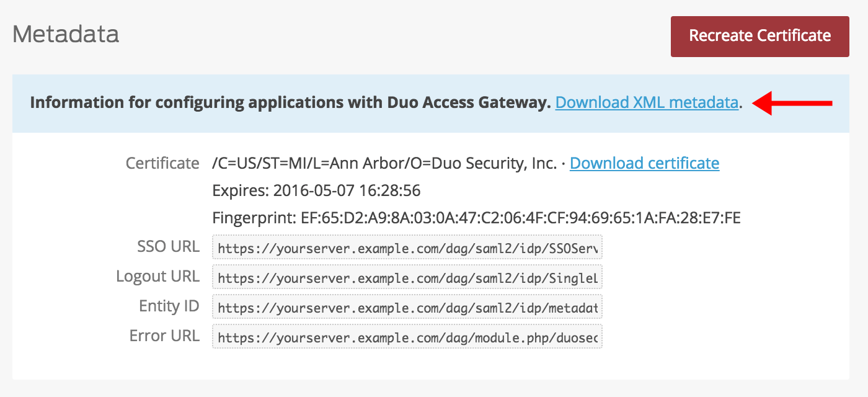Click the SSO URL label
This screenshot has height=397, width=868.
[x=168, y=247]
